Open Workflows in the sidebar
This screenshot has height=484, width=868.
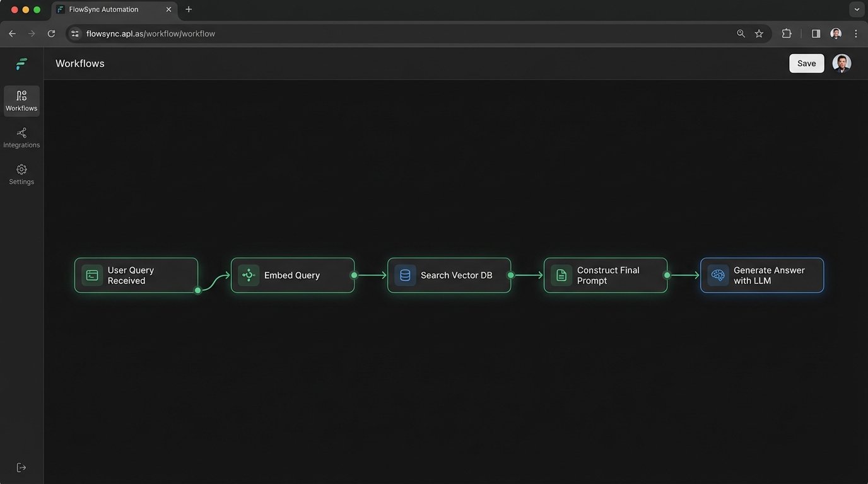click(x=21, y=101)
